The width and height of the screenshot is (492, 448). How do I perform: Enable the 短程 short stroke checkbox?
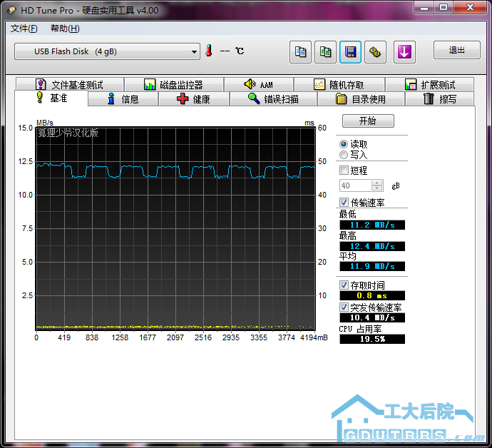[344, 170]
